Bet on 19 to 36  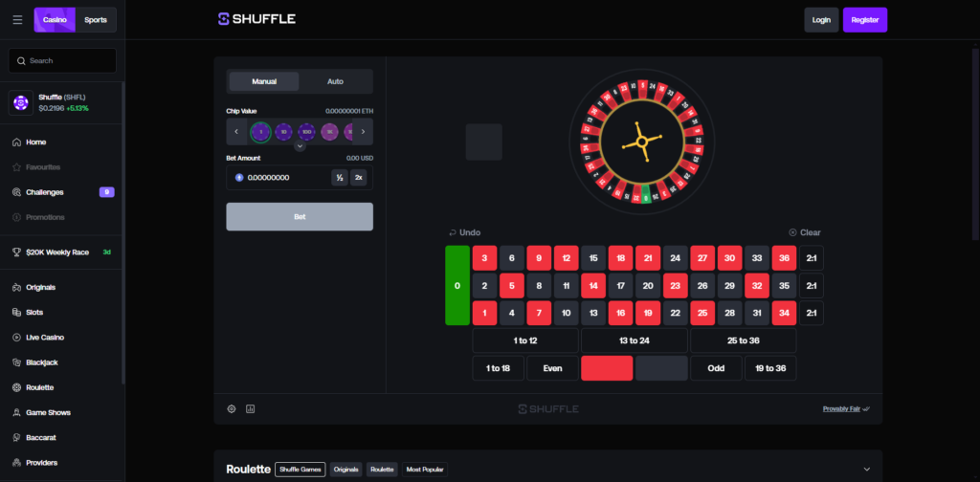point(770,368)
